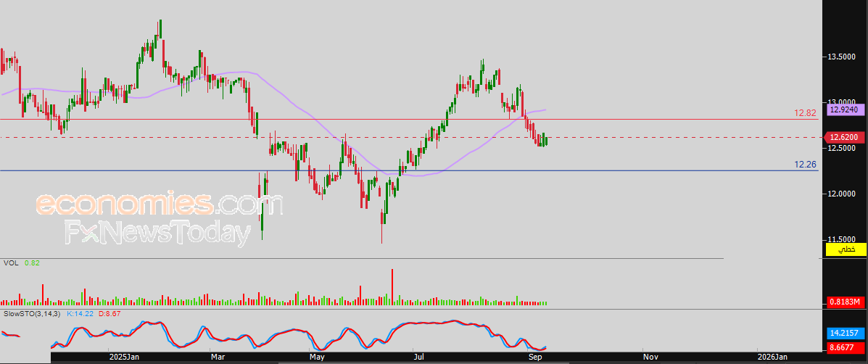This screenshot has height=364, width=868.
Task: Select the red 12.82 resistance level label
Action: tap(806, 113)
